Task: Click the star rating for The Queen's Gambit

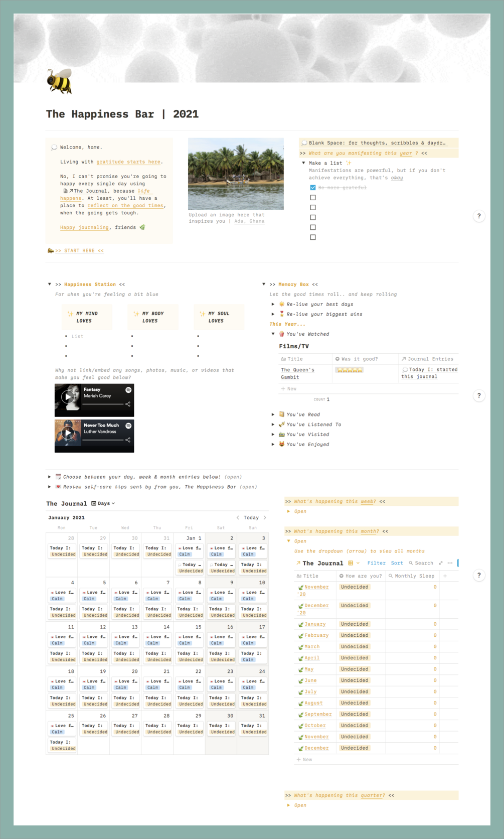Action: [x=350, y=370]
